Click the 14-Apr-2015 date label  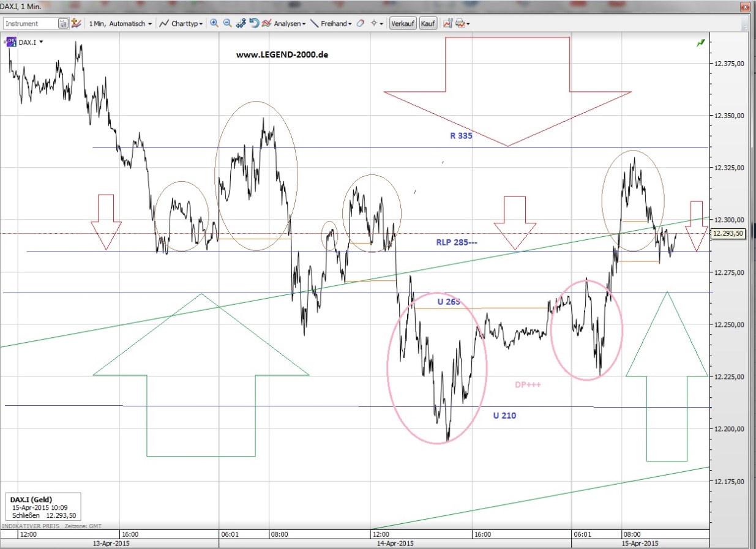[x=395, y=543]
